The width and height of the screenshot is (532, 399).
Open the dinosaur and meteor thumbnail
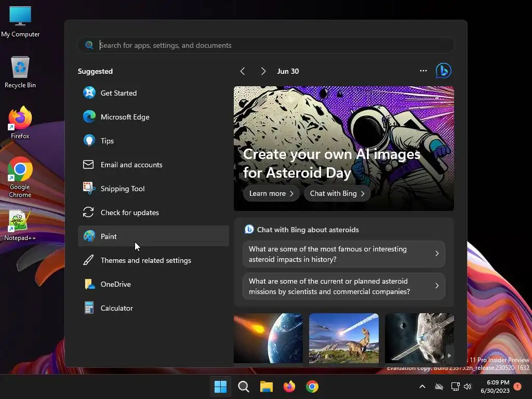(x=344, y=338)
